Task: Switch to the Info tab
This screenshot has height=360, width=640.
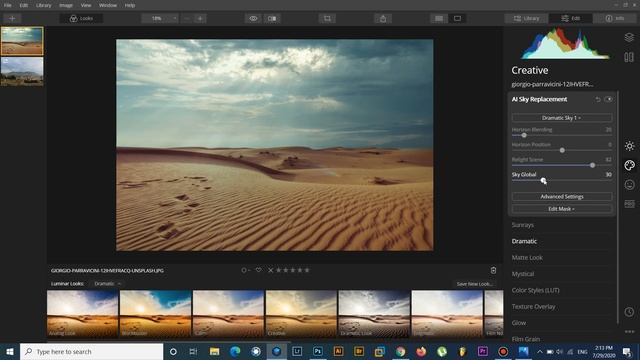Action: [615, 18]
